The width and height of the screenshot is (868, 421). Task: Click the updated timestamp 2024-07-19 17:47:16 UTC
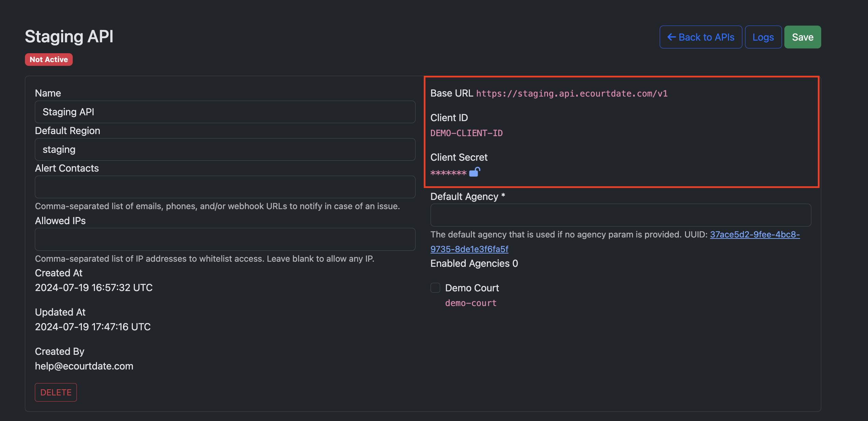pyautogui.click(x=93, y=327)
